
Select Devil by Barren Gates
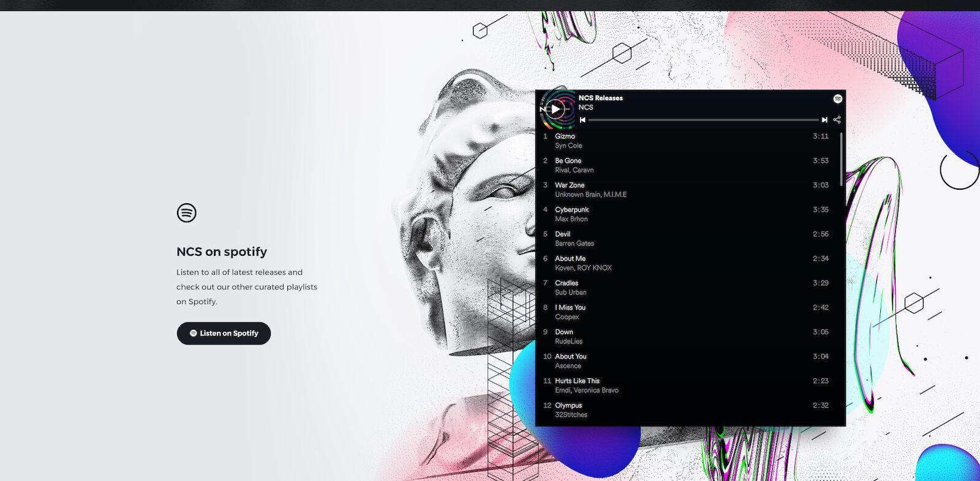(x=562, y=234)
